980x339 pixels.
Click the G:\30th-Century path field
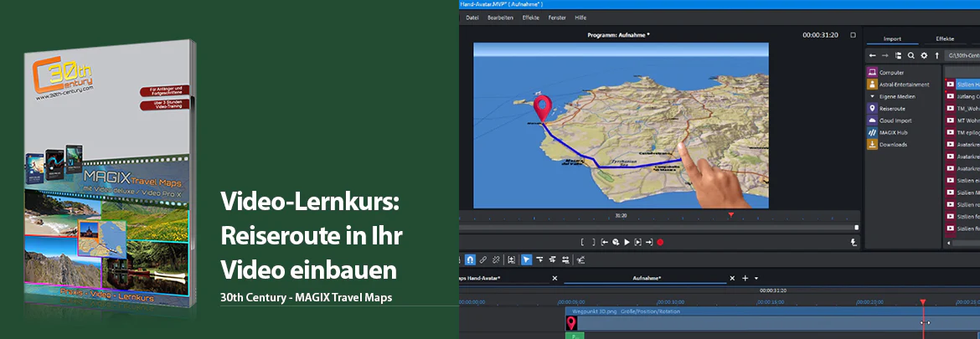point(962,55)
